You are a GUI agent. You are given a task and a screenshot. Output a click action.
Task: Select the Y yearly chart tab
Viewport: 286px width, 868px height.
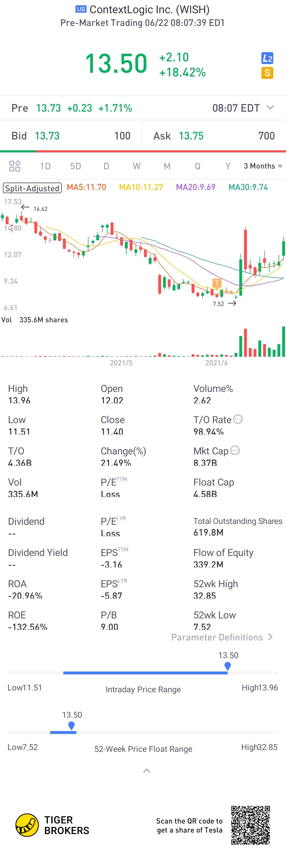[x=228, y=166]
